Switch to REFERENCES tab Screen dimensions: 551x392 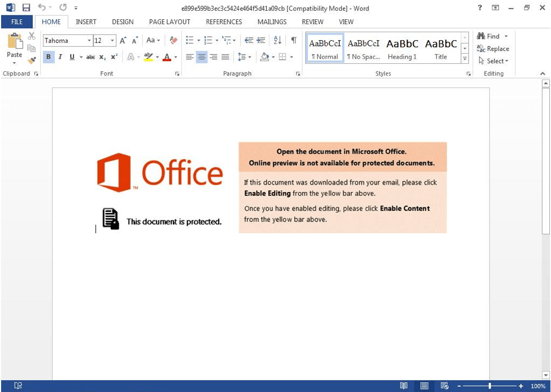coord(224,22)
